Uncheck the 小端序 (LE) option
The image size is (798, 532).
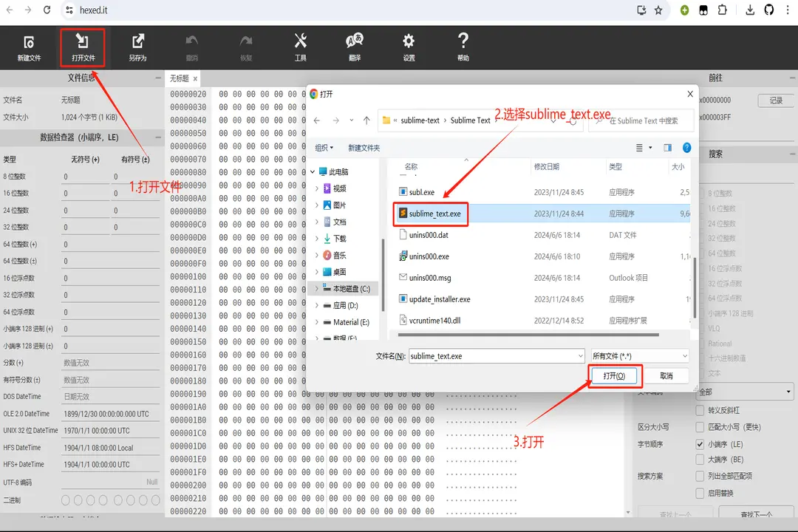click(x=700, y=445)
